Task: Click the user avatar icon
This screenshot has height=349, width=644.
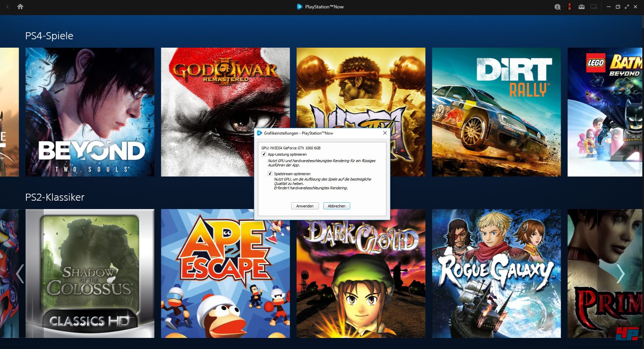Action: 569,7
